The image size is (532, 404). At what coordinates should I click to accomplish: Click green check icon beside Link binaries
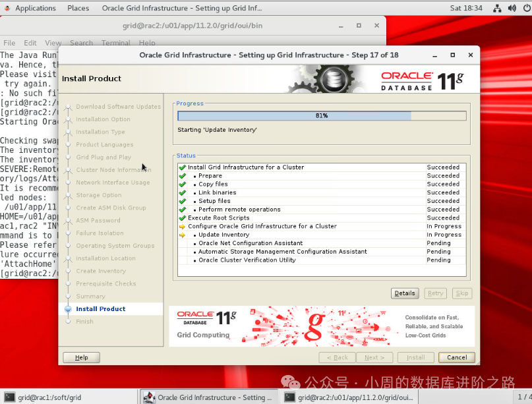pos(182,192)
